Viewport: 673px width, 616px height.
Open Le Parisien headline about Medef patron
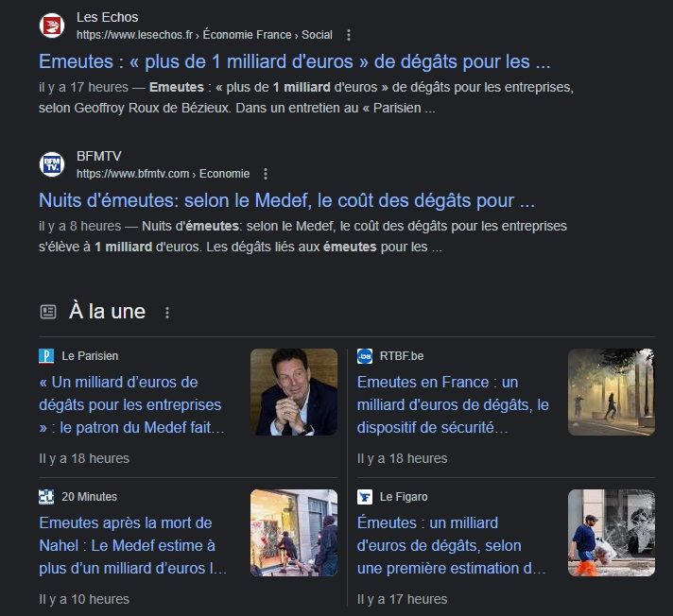[x=131, y=405]
